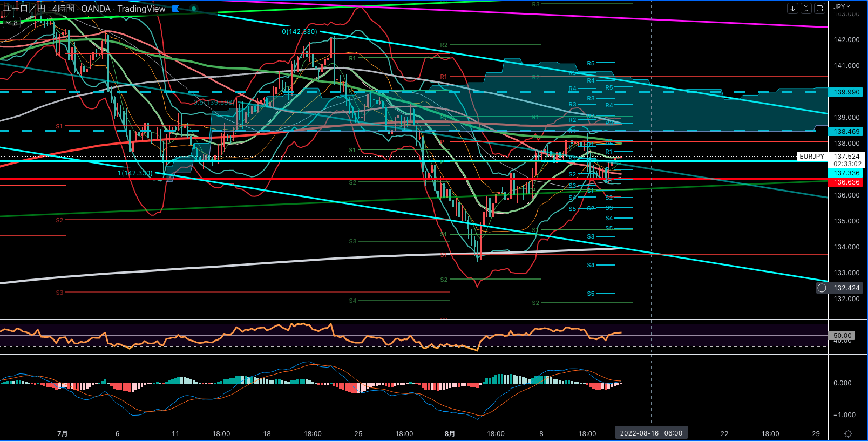This screenshot has height=442, width=868.
Task: Click the 4時間 timeframe label
Action: [63, 9]
